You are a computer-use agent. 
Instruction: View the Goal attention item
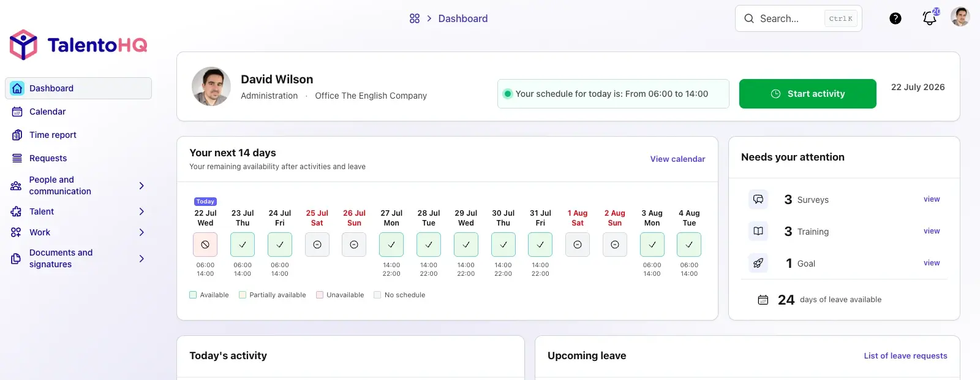[x=932, y=263]
